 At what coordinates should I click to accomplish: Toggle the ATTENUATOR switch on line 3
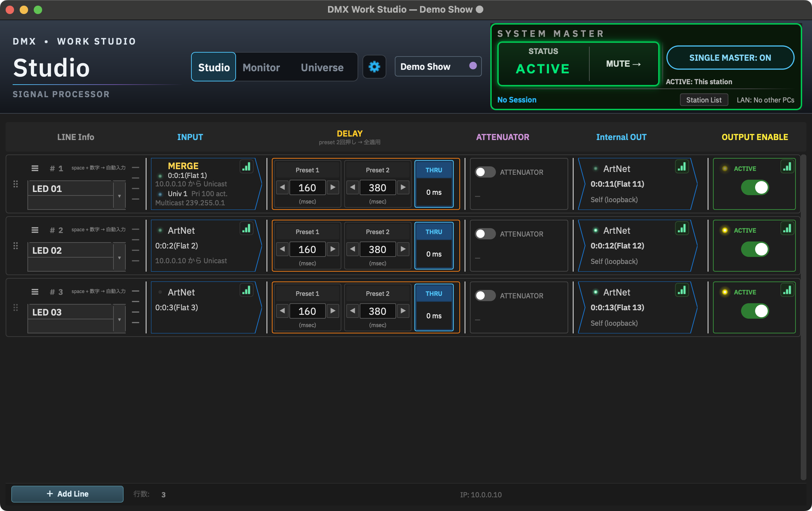pyautogui.click(x=485, y=296)
